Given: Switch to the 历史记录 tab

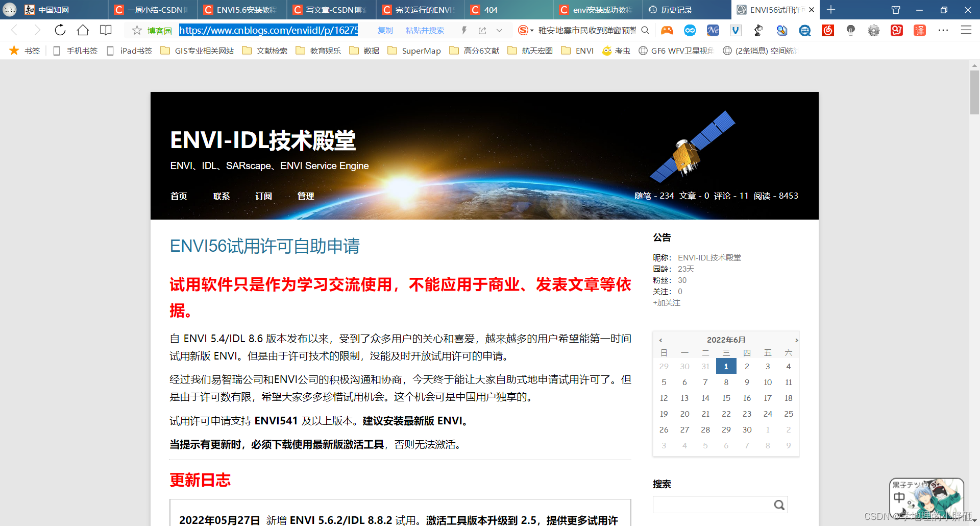Looking at the screenshot, I should tap(687, 10).
